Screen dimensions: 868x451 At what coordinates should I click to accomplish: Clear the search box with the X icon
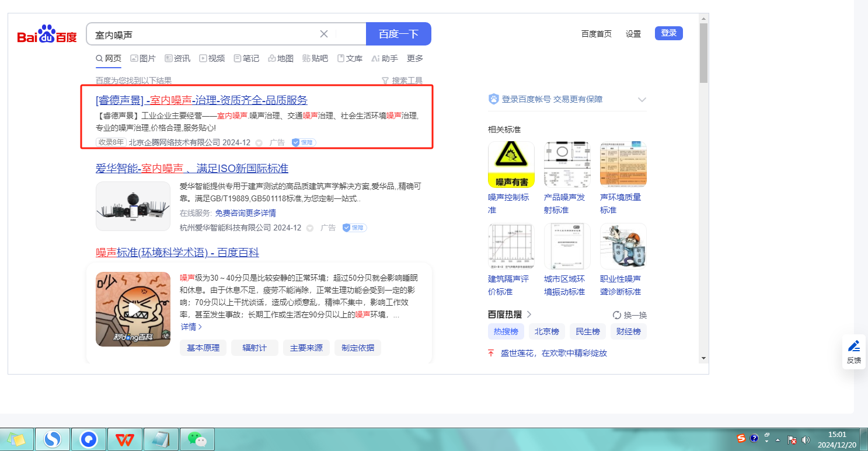click(324, 34)
